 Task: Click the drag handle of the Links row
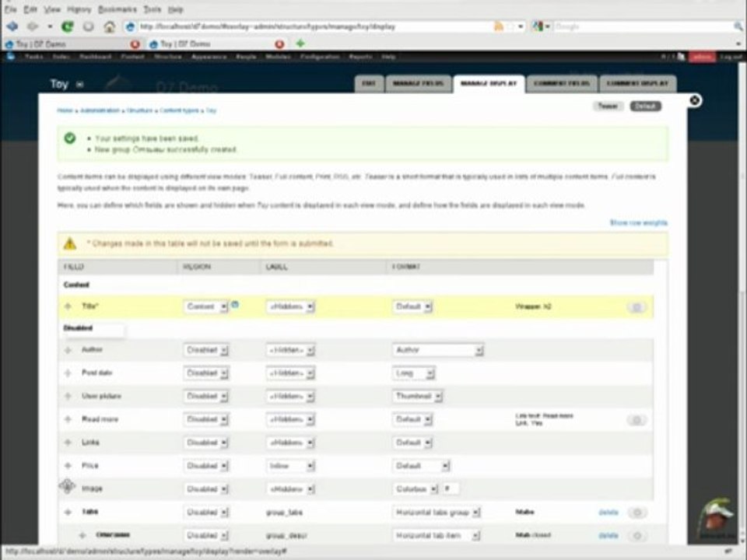click(68, 443)
